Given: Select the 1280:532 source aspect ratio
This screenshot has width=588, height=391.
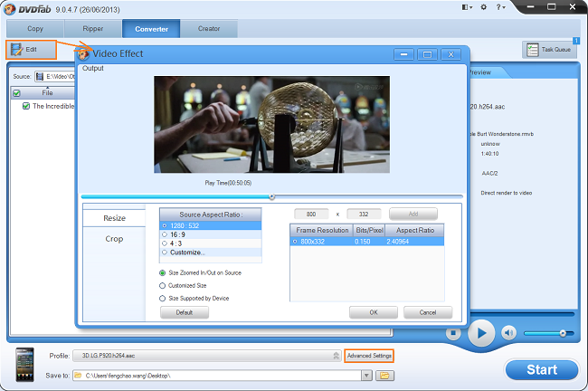Looking at the screenshot, I should click(x=211, y=225).
